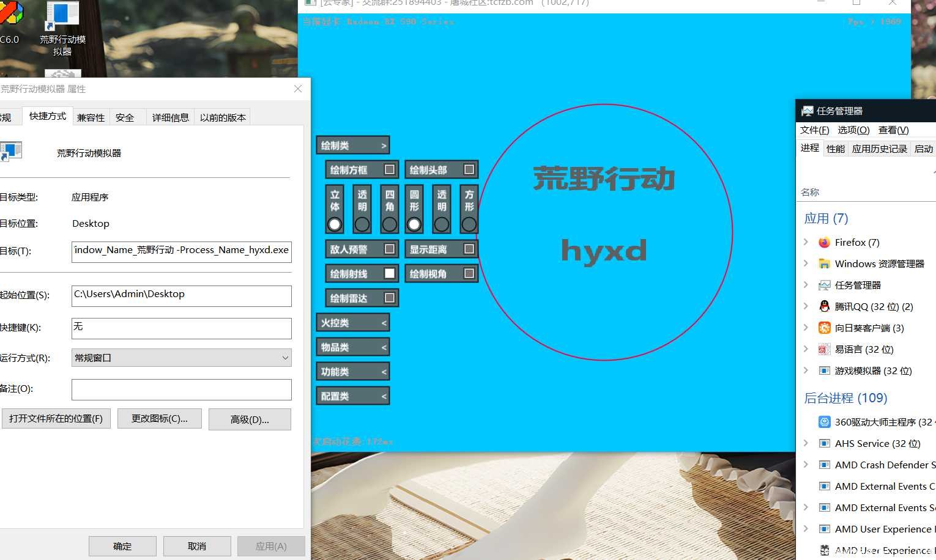Image resolution: width=936 pixels, height=560 pixels.
Task: Click the AMD Crash Defender process icon
Action: pos(825,465)
